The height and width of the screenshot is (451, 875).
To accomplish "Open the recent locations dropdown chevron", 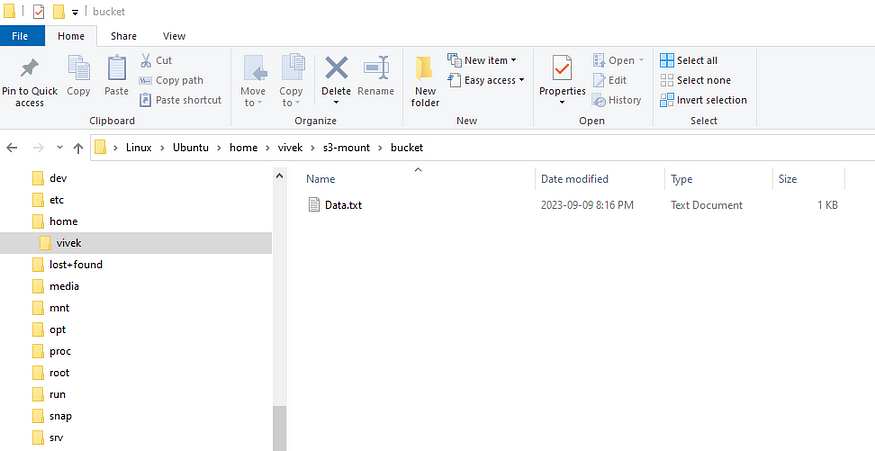I will 60,148.
